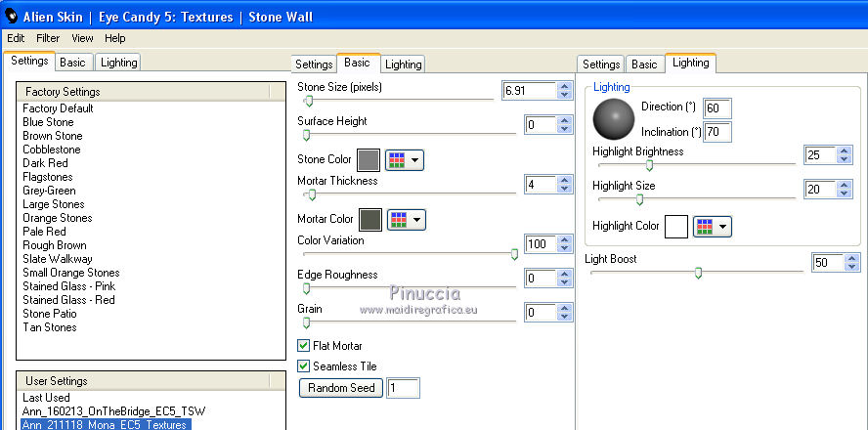Click the Highlight Brightness spinner arrows
Image resolution: width=868 pixels, height=430 pixels.
pyautogui.click(x=844, y=155)
